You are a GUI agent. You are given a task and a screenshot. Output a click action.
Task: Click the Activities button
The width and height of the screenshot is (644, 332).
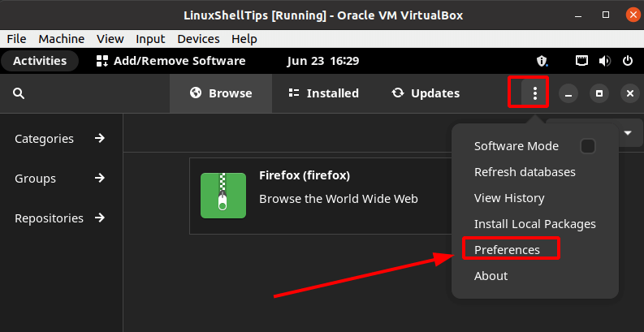pyautogui.click(x=40, y=61)
